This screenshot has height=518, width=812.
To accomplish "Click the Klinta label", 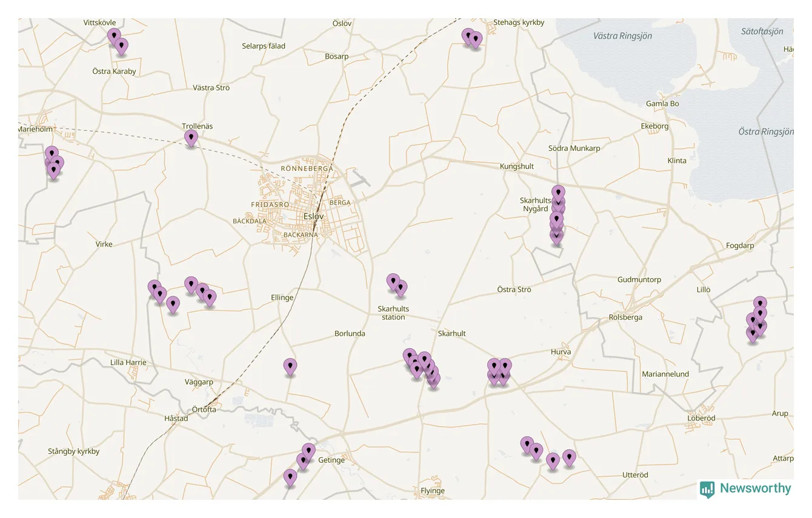I will click(x=677, y=161).
